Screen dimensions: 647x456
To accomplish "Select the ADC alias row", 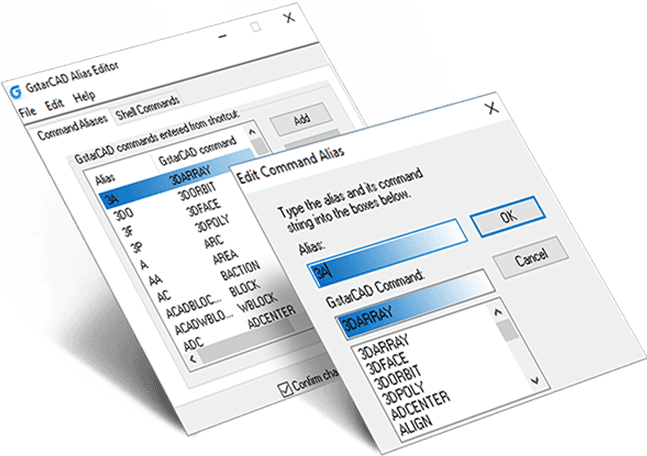I will (x=194, y=343).
